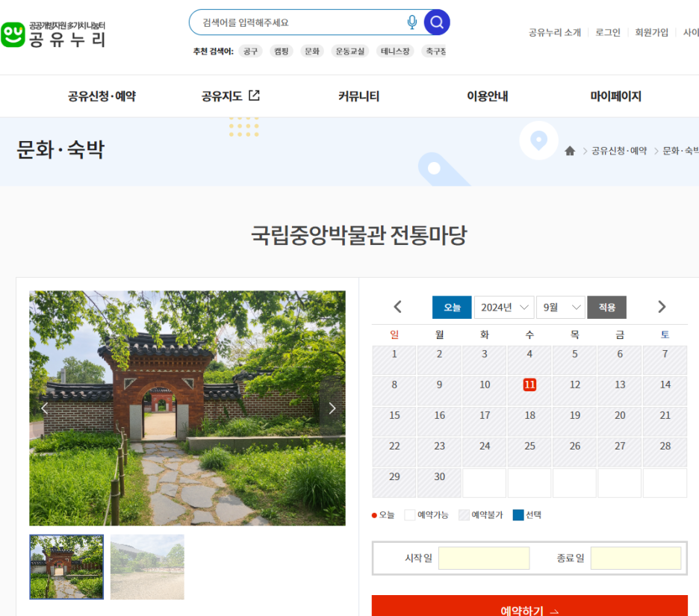Image resolution: width=699 pixels, height=616 pixels.
Task: Show next photo in gallery
Action: 332,408
